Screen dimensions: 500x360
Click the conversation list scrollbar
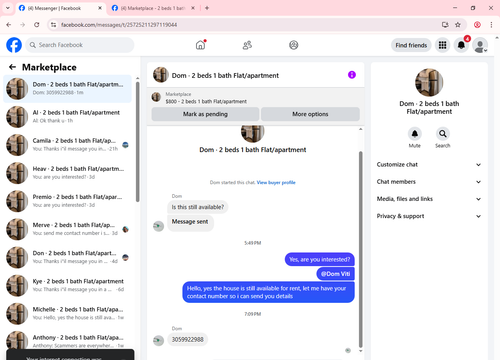click(138, 142)
